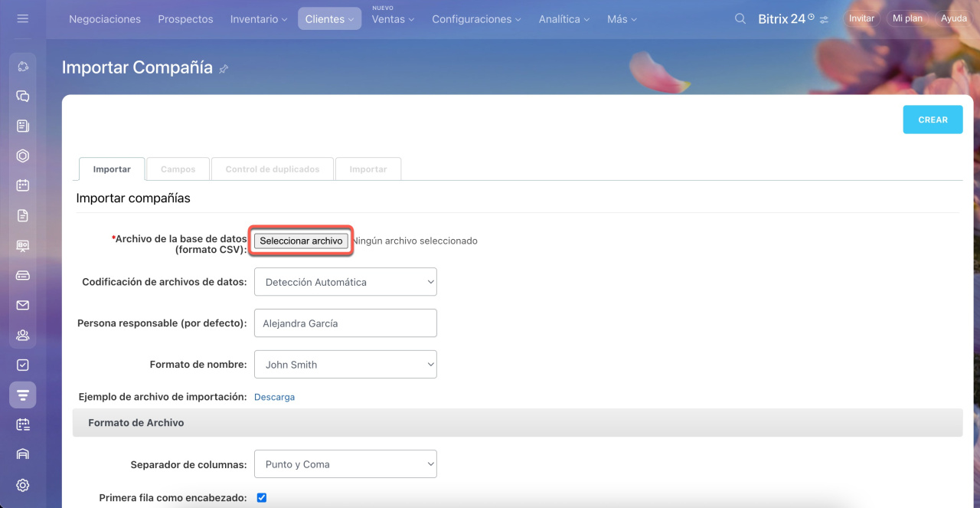Open the booking calendar-list icon in sidebar

tap(22, 424)
